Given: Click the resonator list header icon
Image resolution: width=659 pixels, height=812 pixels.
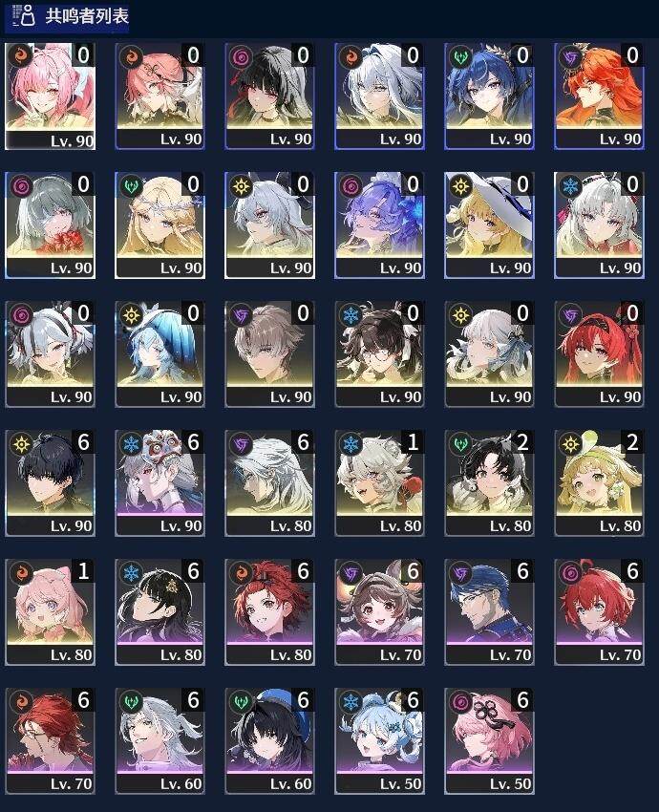Looking at the screenshot, I should [23, 15].
